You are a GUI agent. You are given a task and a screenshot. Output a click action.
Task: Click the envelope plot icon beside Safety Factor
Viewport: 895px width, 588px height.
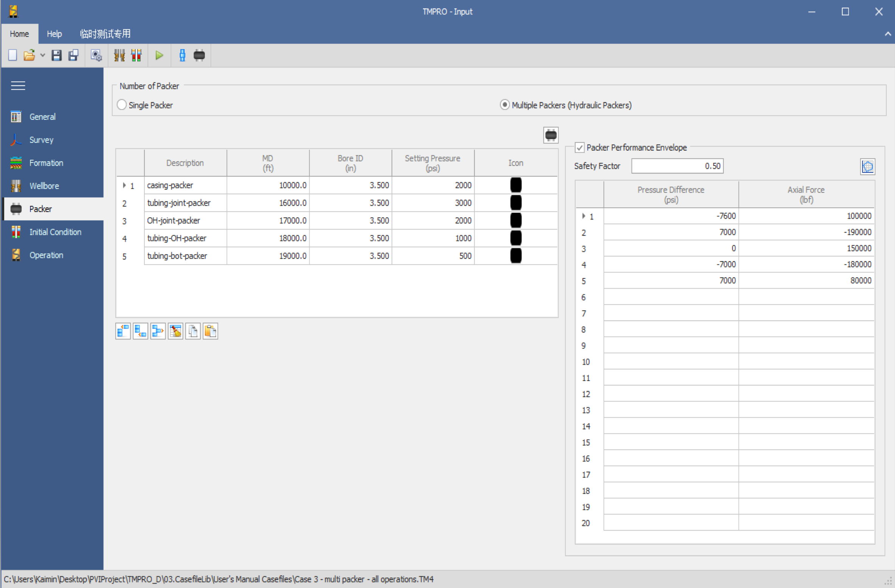867,166
